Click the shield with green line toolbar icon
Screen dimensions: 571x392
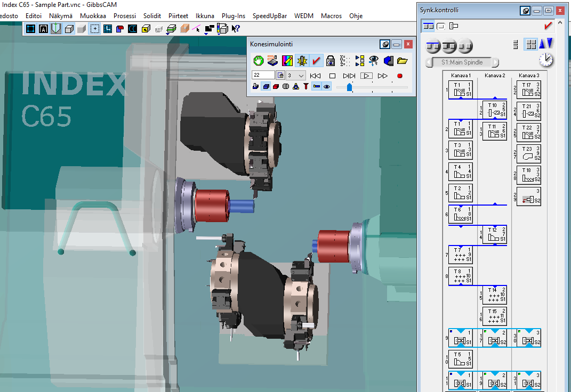tap(56, 29)
